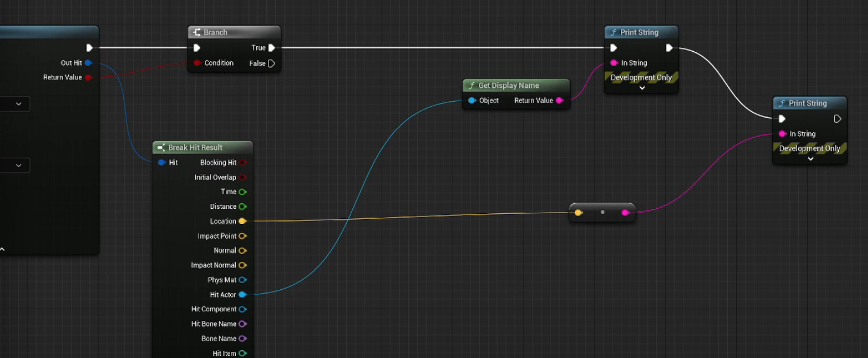
Task: Click the Break Hit Result struct icon
Action: (x=160, y=147)
